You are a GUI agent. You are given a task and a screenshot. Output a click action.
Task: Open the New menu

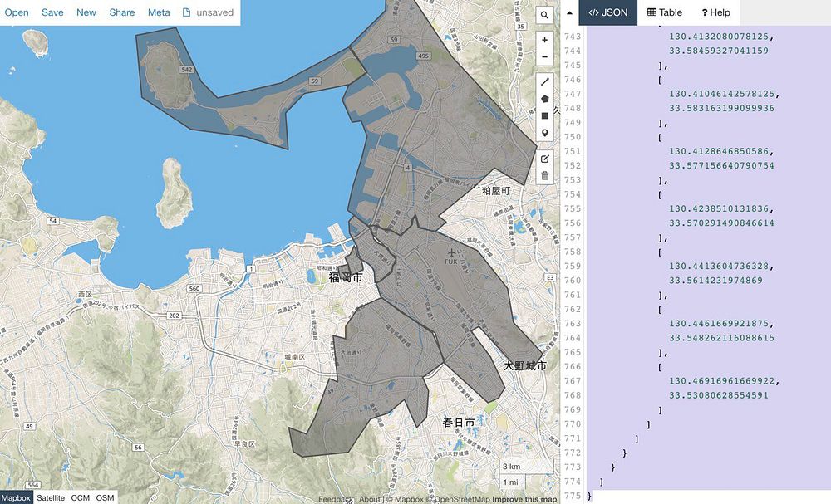point(86,12)
